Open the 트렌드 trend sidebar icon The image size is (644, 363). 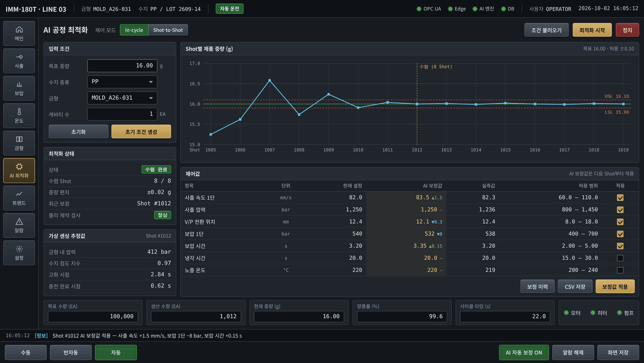[19, 198]
